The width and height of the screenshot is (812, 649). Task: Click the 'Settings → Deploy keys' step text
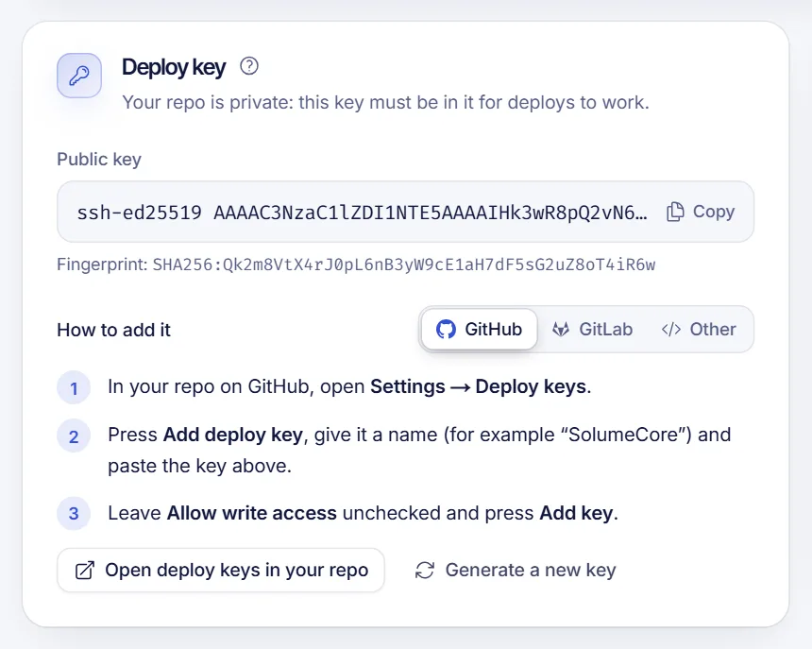[479, 387]
